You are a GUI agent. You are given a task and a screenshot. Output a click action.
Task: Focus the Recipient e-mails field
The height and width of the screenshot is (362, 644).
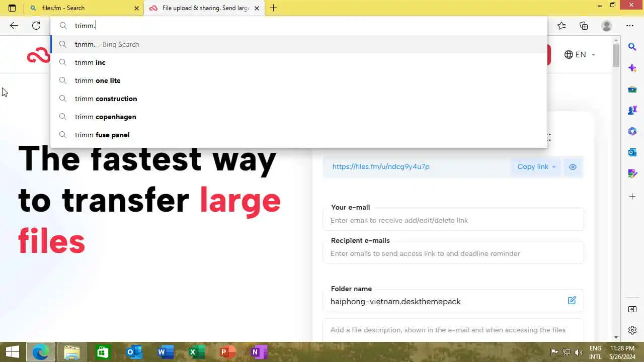point(453,253)
